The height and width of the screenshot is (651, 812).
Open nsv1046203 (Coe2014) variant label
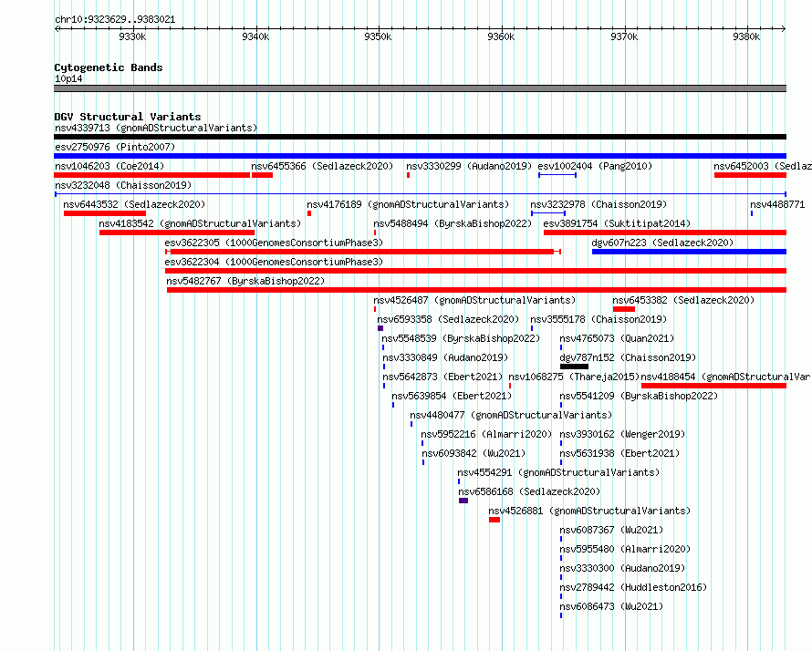tap(109, 166)
